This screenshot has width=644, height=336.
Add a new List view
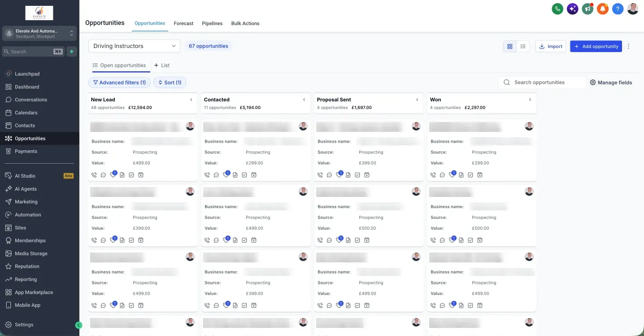[x=162, y=65]
